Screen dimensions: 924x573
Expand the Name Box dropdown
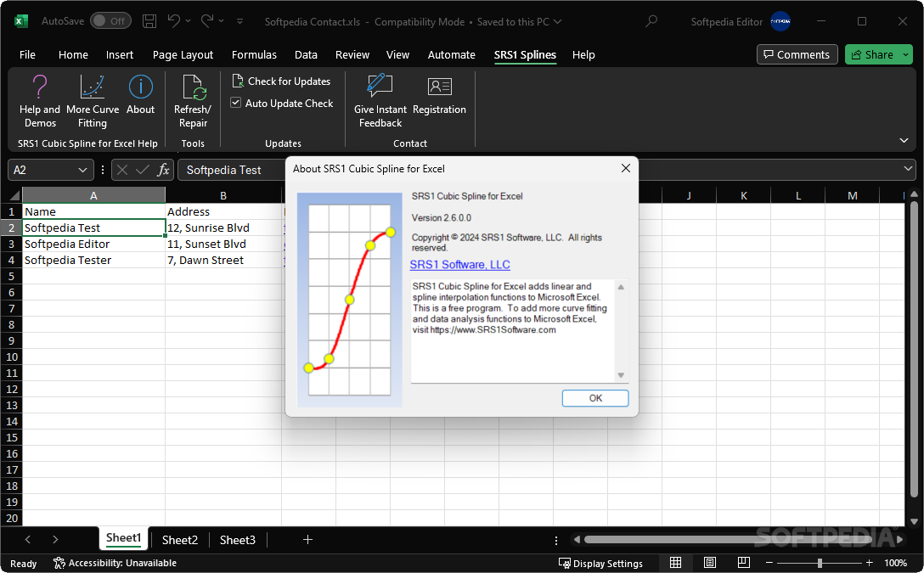point(82,170)
